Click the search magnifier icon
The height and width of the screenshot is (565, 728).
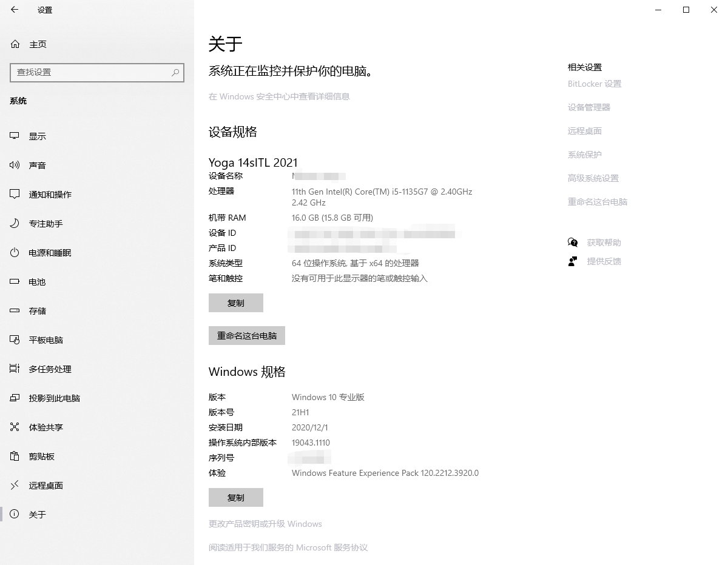tap(175, 72)
